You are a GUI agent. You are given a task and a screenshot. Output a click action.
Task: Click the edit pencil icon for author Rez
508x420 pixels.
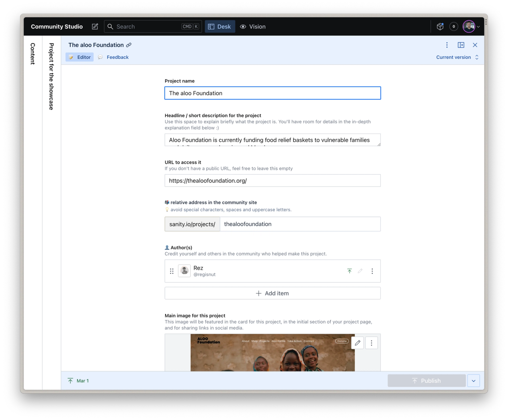click(360, 271)
